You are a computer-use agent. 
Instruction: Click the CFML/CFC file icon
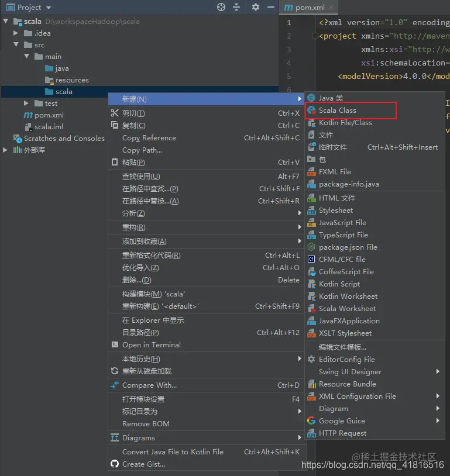(x=311, y=259)
